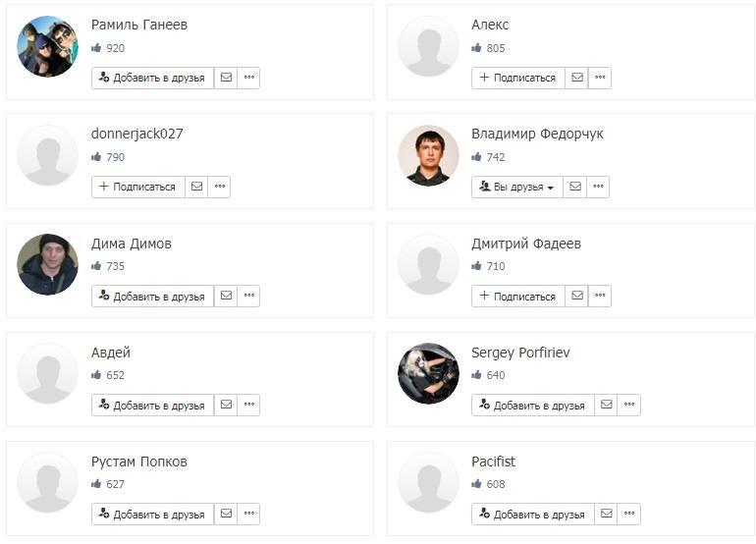
Task: Open three-dots menu for Алекс
Action: tap(600, 78)
